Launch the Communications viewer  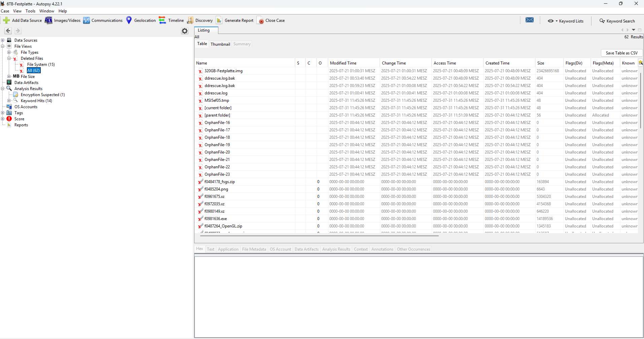pyautogui.click(x=103, y=20)
